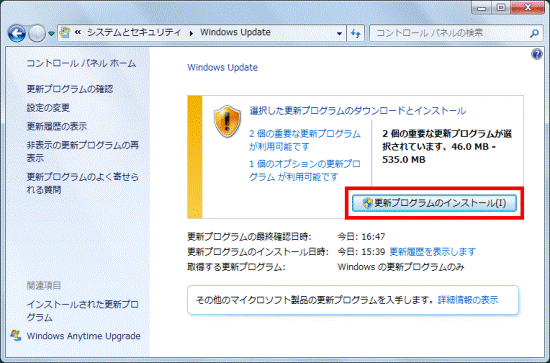550x363 pixels.
Task: Open the address bar history dropdown
Action: [x=339, y=34]
